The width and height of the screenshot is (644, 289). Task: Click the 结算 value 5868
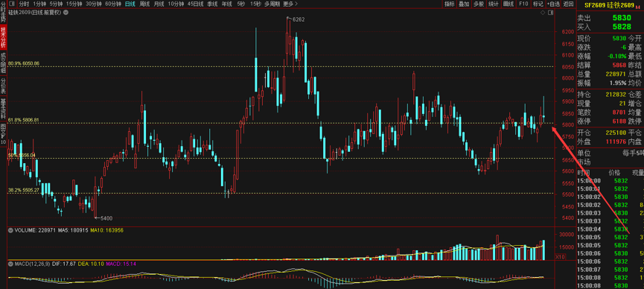pos(619,65)
